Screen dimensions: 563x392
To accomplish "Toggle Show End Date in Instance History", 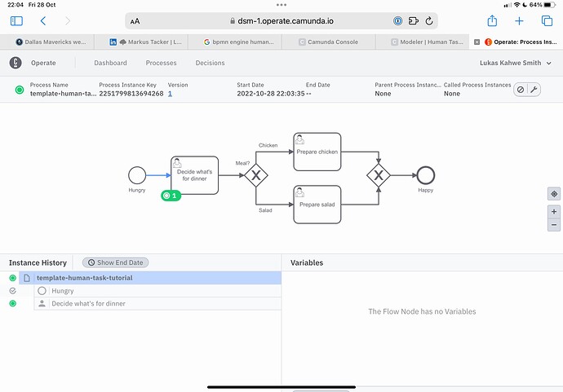I will (116, 262).
